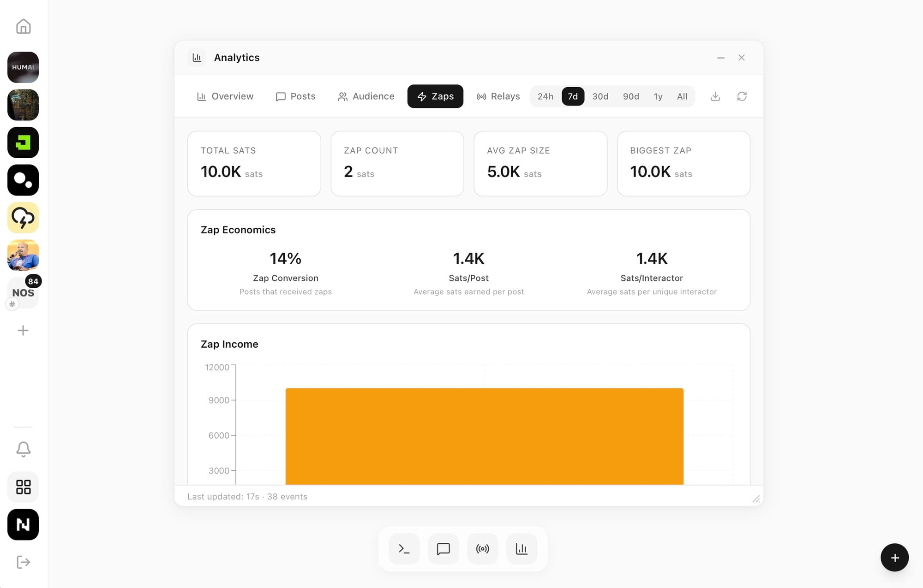Switch to the Overview tab
This screenshot has height=588, width=923.
[225, 96]
